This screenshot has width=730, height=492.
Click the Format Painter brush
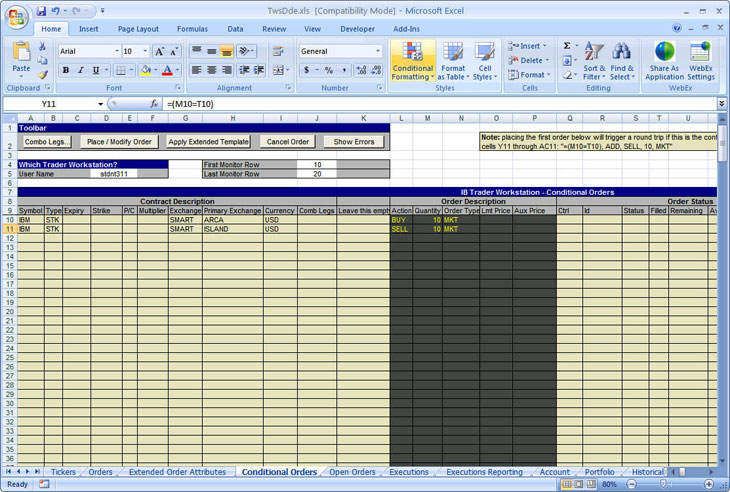42,74
